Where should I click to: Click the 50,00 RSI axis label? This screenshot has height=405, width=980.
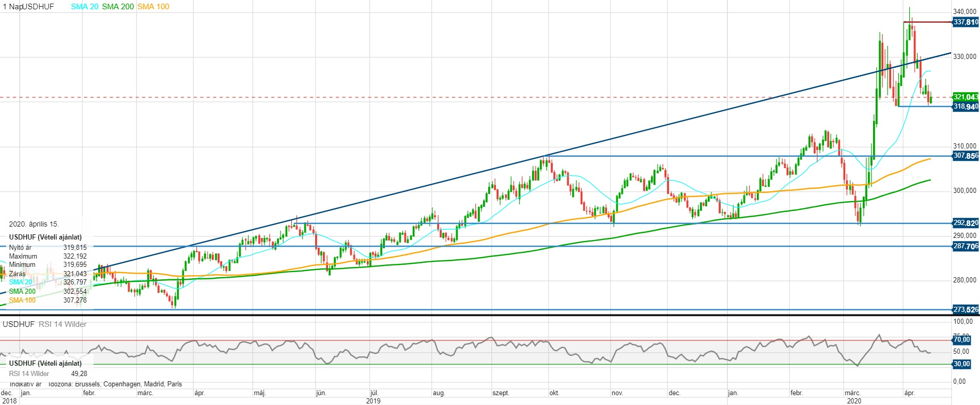961,351
